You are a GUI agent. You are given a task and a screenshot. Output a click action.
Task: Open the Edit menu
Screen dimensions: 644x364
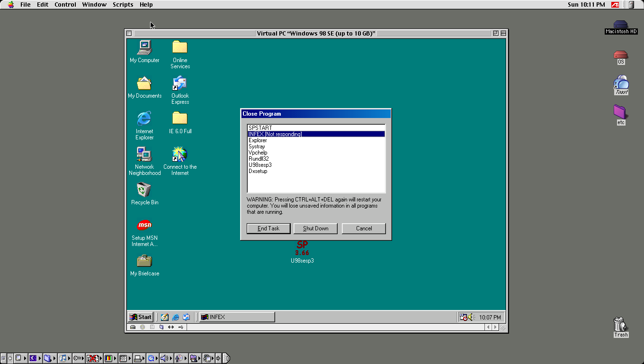coord(43,5)
